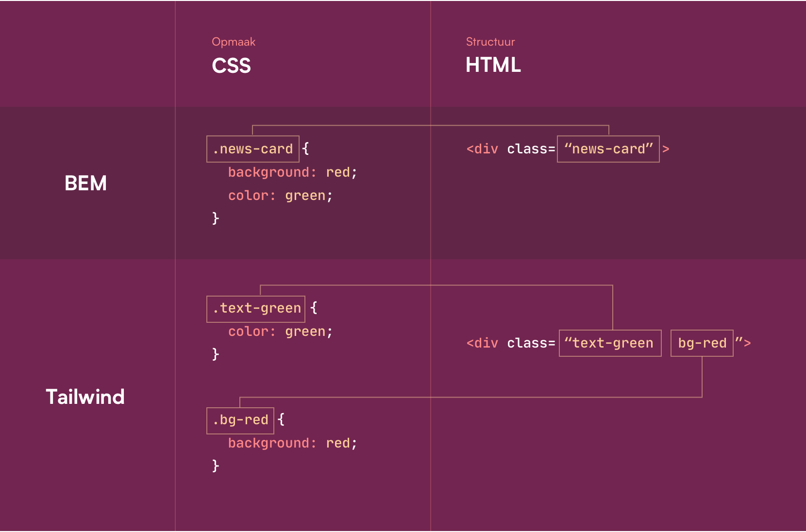Screen dimensions: 806x532
Task: Click the boxed .text-green CSS selector
Action: coord(256,309)
